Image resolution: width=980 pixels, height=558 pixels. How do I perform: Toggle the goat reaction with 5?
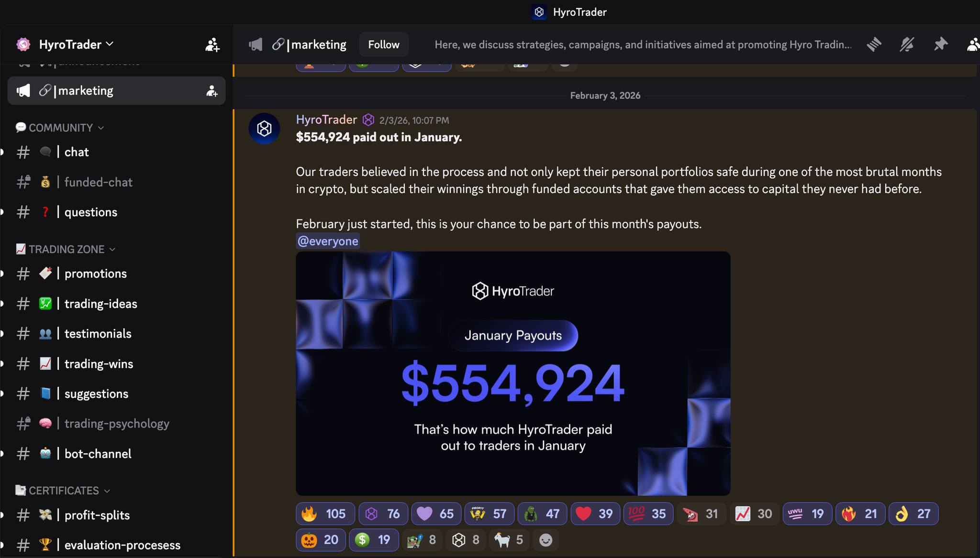(x=509, y=540)
